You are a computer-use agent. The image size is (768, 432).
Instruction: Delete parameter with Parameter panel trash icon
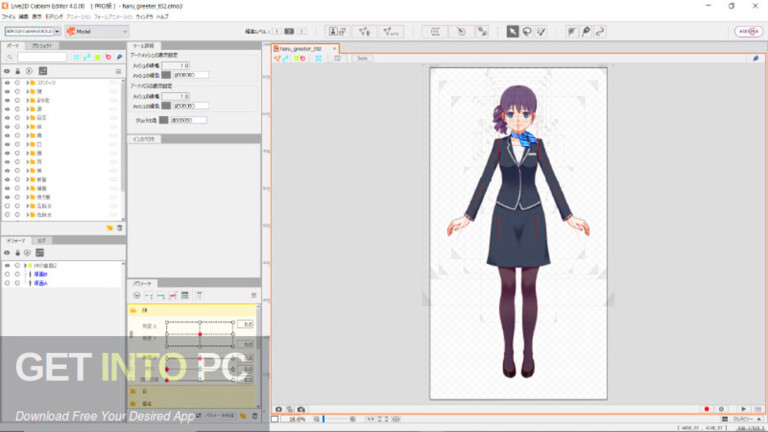tap(255, 416)
